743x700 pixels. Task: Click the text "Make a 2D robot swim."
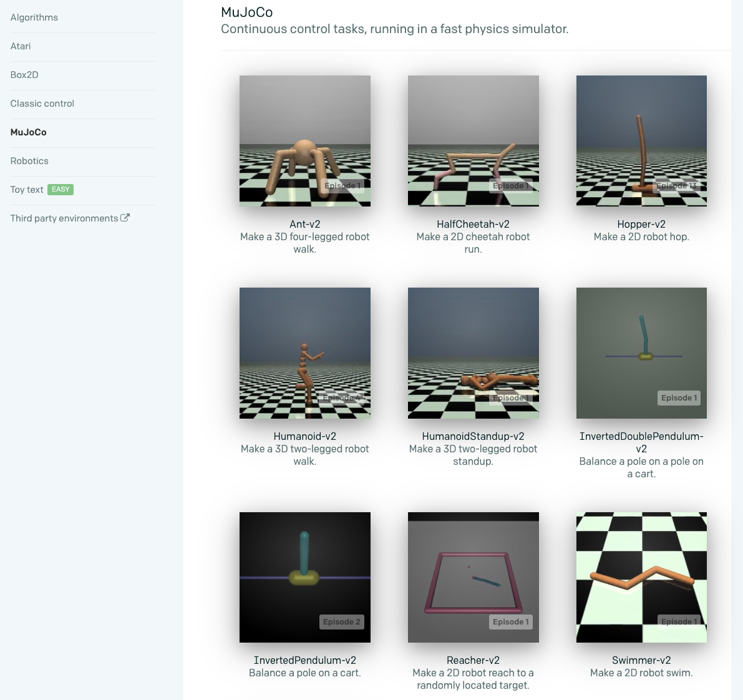point(641,673)
